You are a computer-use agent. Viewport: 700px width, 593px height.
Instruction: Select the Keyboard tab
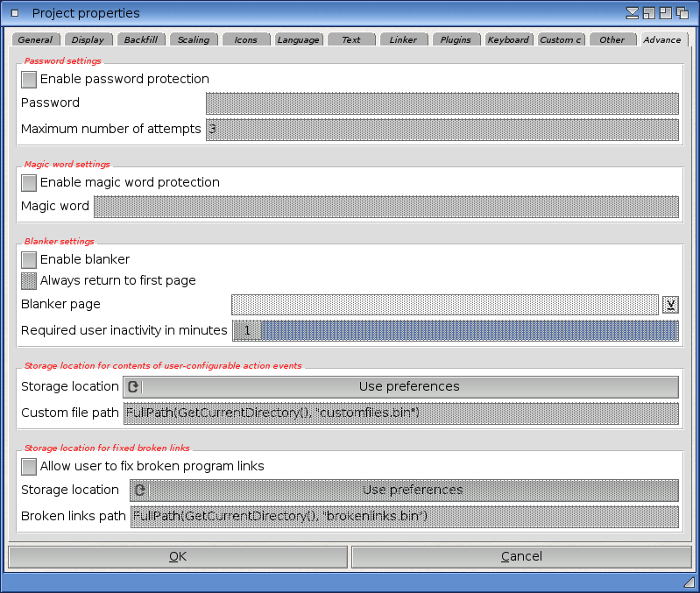[x=508, y=40]
